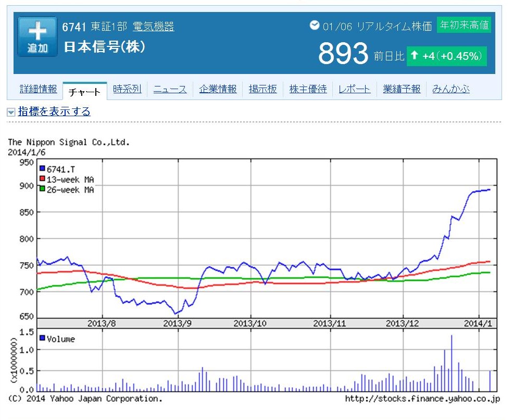The height and width of the screenshot is (420, 513).
Task: Select the チャート tab
Action: coord(85,91)
